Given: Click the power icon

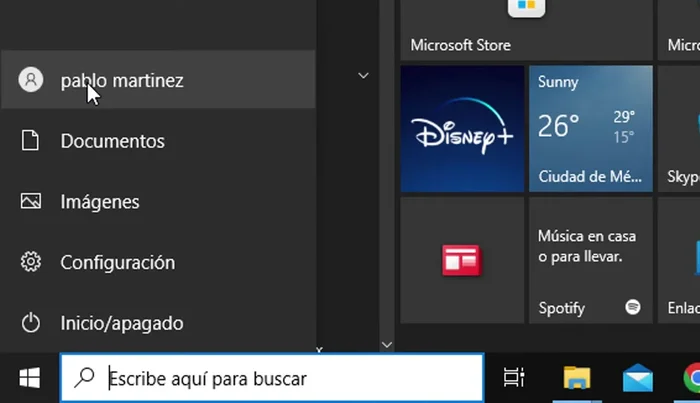Looking at the screenshot, I should (x=31, y=323).
